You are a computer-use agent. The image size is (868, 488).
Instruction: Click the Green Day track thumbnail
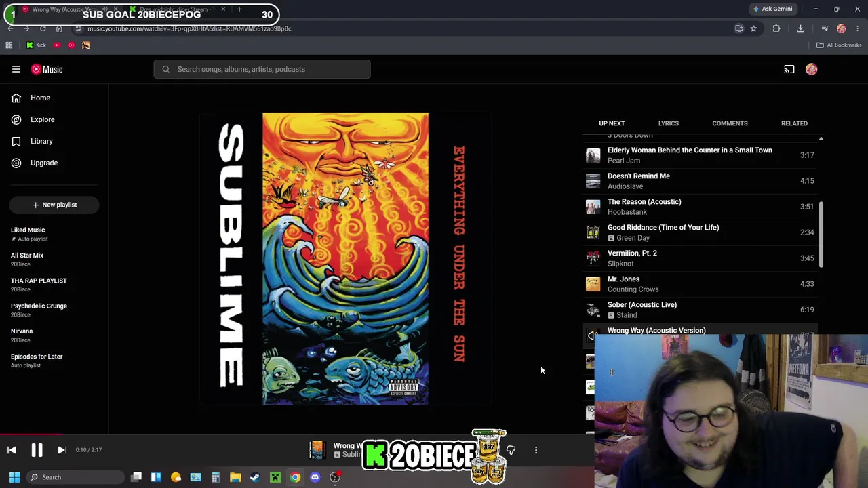click(x=593, y=232)
